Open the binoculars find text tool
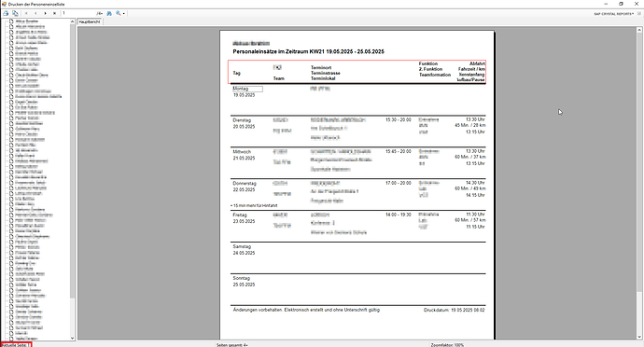Viewport: 644px width, 347px height. tap(109, 13)
